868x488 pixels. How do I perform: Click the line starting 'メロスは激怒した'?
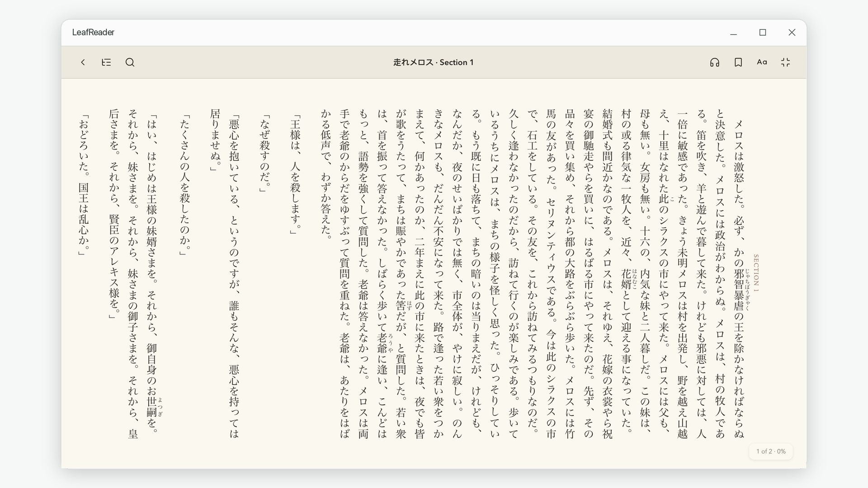(x=739, y=279)
